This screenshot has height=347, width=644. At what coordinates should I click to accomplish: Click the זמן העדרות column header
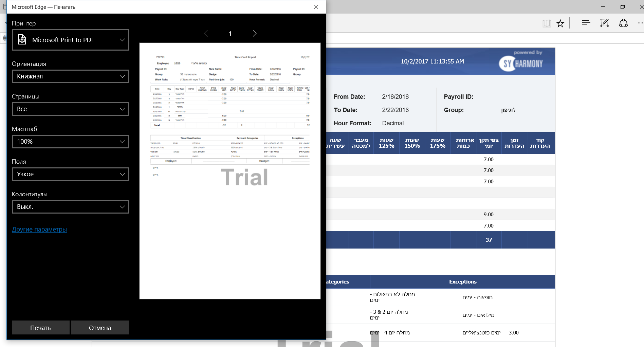(514, 143)
